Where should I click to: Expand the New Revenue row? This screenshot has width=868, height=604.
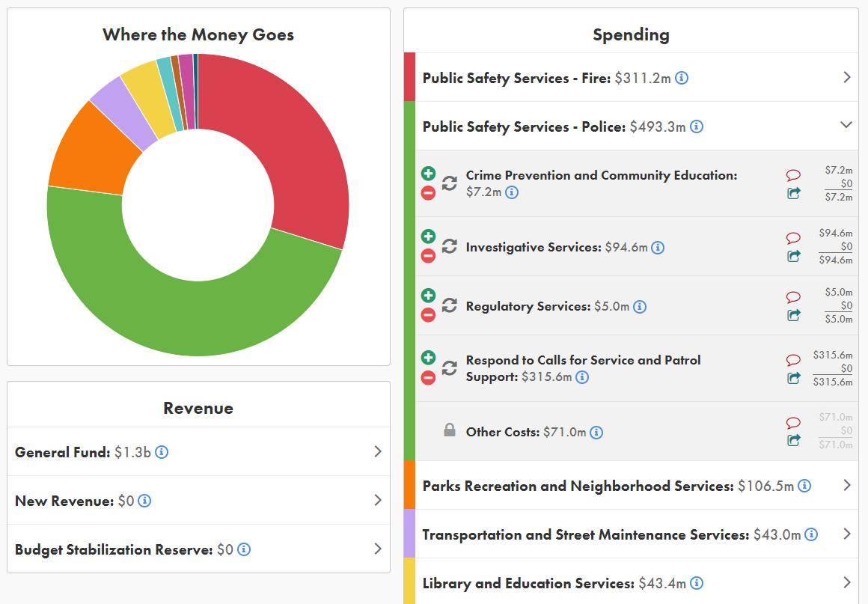coord(377,500)
